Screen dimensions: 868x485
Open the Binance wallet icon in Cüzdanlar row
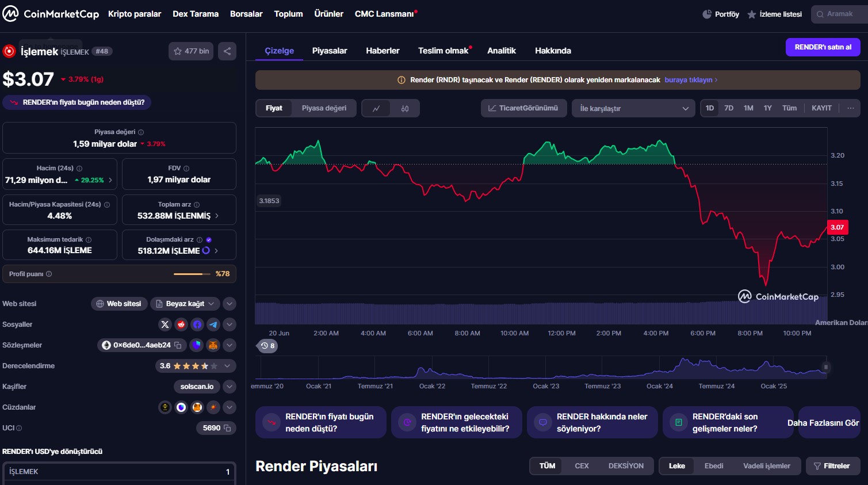pos(165,407)
